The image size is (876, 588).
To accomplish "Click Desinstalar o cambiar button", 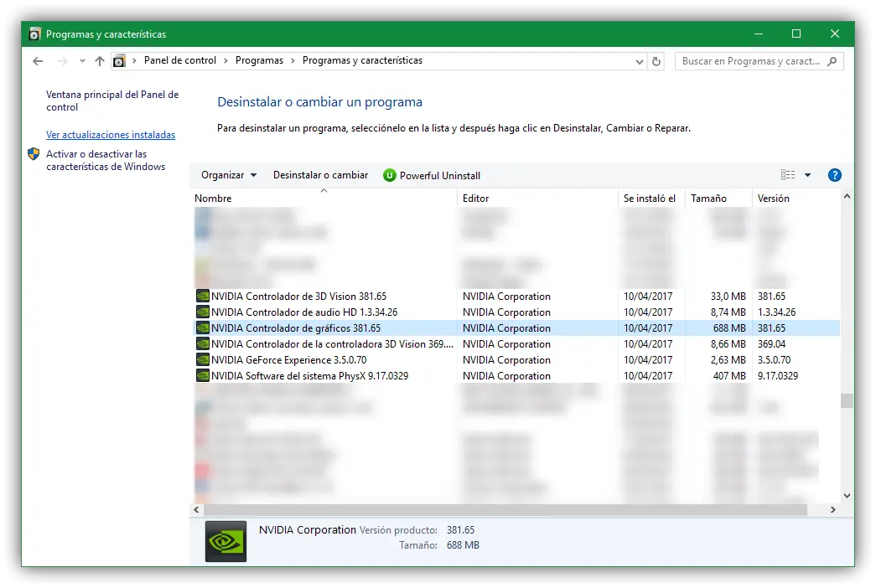I will [321, 175].
